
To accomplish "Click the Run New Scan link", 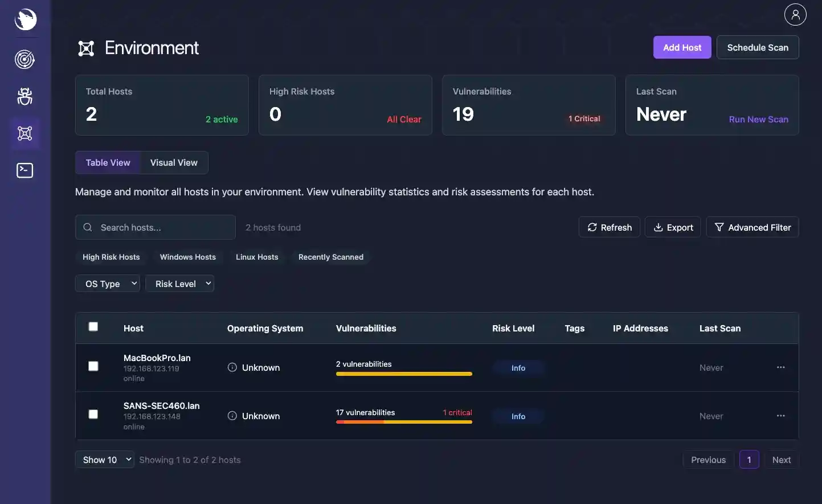I will pos(758,119).
